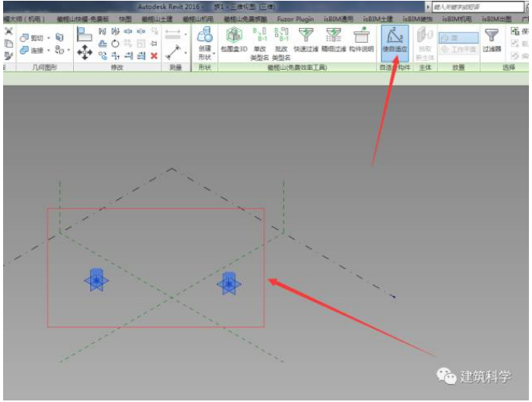Image resolution: width=532 pixels, height=402 pixels.
Task: Open the 快图 ribbon tab
Action: pyautogui.click(x=125, y=19)
